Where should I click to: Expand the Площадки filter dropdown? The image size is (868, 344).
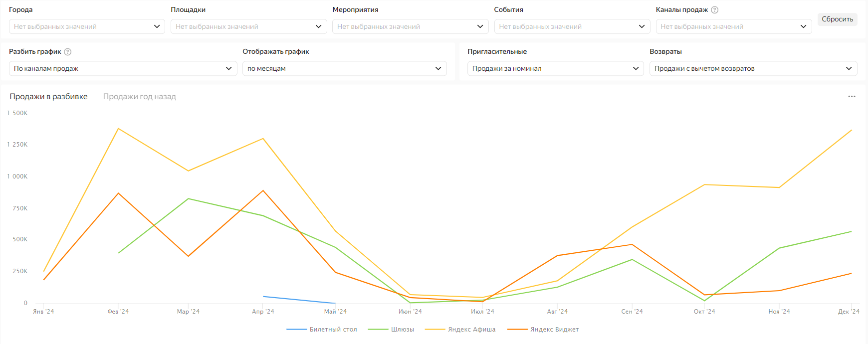click(248, 26)
